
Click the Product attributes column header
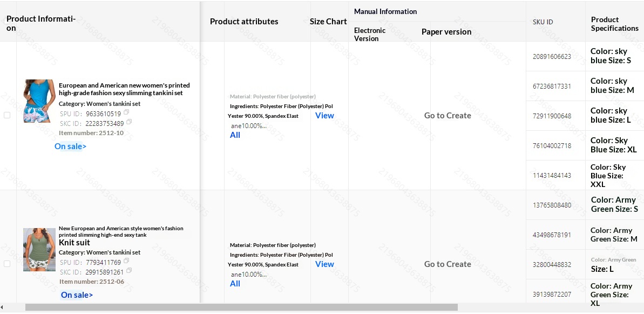point(244,22)
